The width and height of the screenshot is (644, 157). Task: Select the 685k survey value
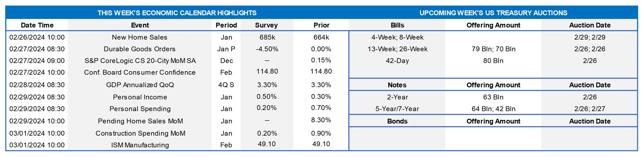click(x=267, y=37)
